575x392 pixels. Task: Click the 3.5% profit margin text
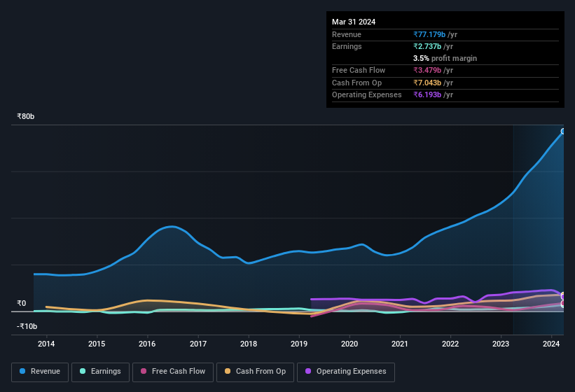pyautogui.click(x=445, y=58)
